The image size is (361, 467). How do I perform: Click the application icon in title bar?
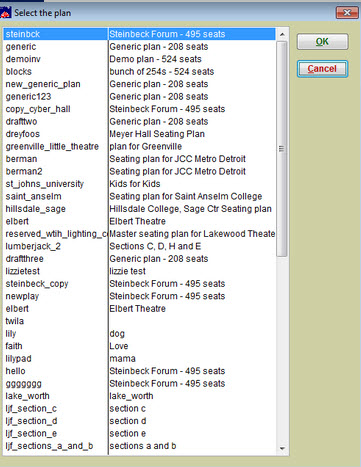pos(6,13)
